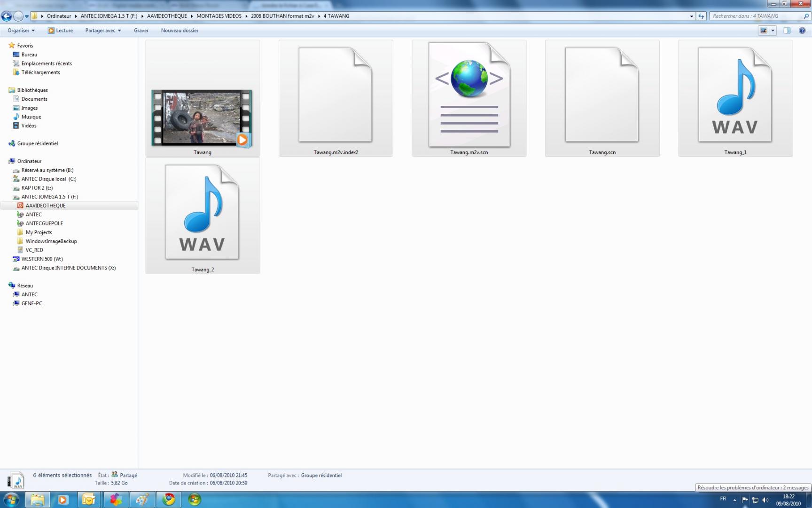The image size is (812, 508).
Task: Open the recent pages dropdown beside the forward arrow
Action: click(x=27, y=16)
